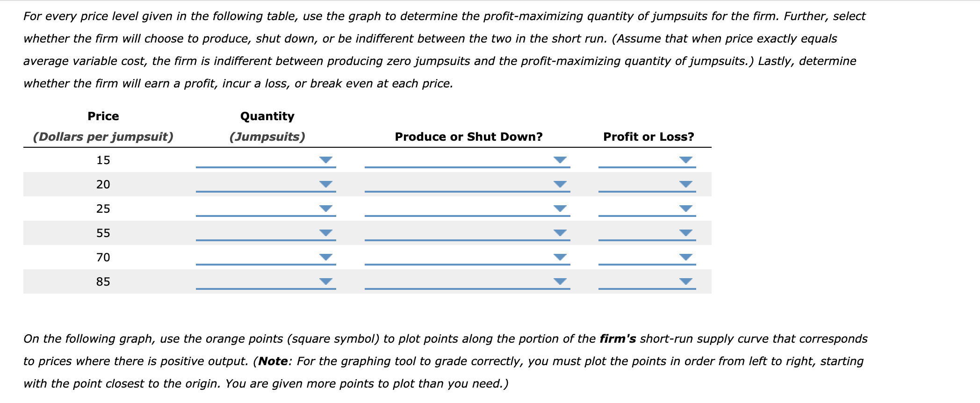Image resolution: width=980 pixels, height=403 pixels.
Task: Select the Price column header label
Action: point(103,116)
